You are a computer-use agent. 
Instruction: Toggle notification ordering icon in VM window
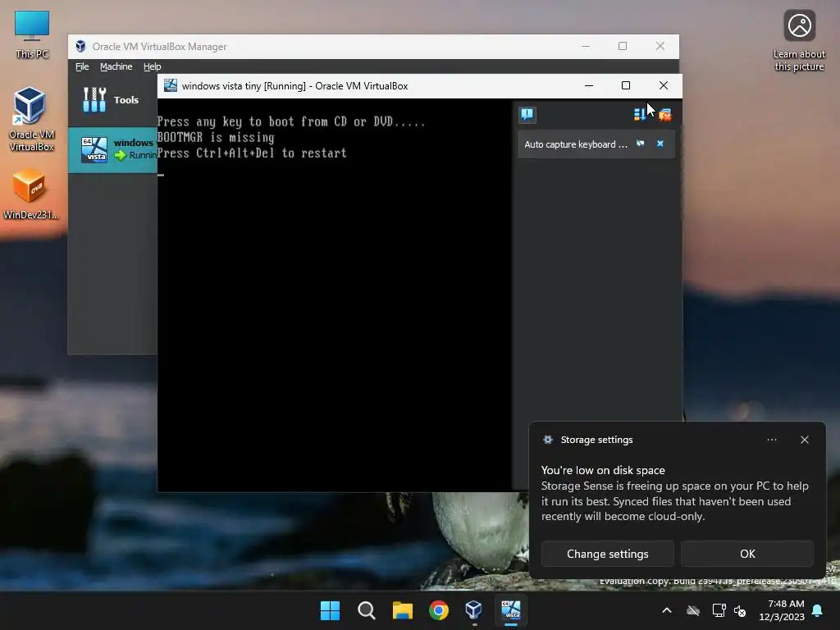[640, 115]
